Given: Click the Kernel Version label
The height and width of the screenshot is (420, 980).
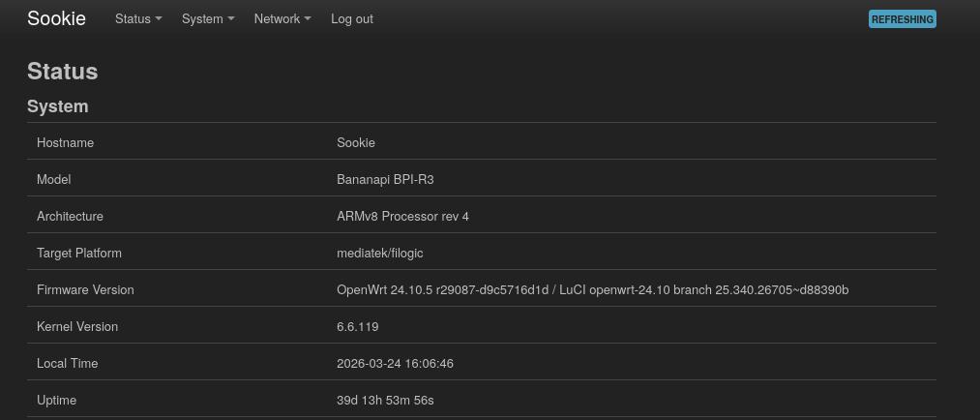Looking at the screenshot, I should 76,327.
